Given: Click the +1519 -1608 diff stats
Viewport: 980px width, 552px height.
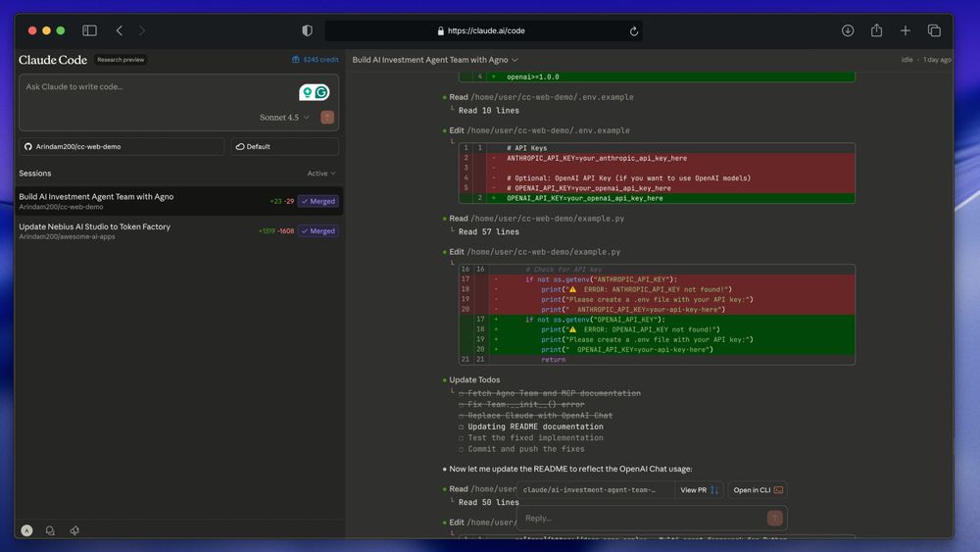Looking at the screenshot, I should [276, 230].
